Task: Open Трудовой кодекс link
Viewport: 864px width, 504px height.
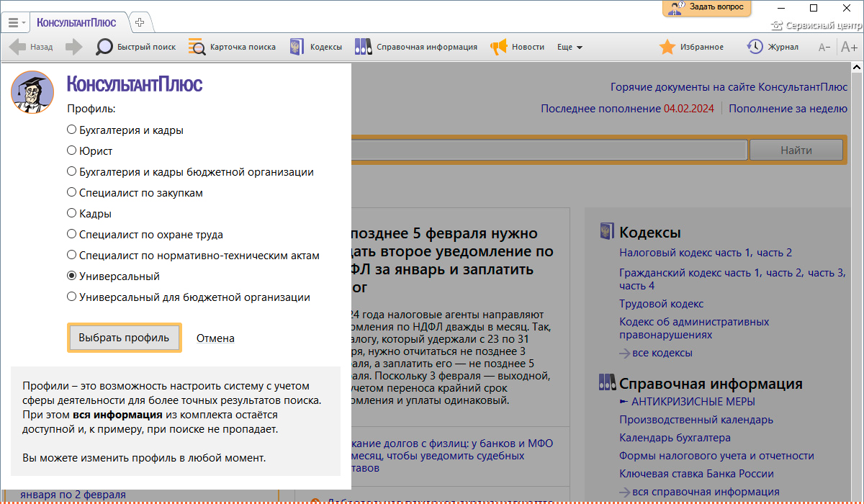Action: click(x=662, y=304)
